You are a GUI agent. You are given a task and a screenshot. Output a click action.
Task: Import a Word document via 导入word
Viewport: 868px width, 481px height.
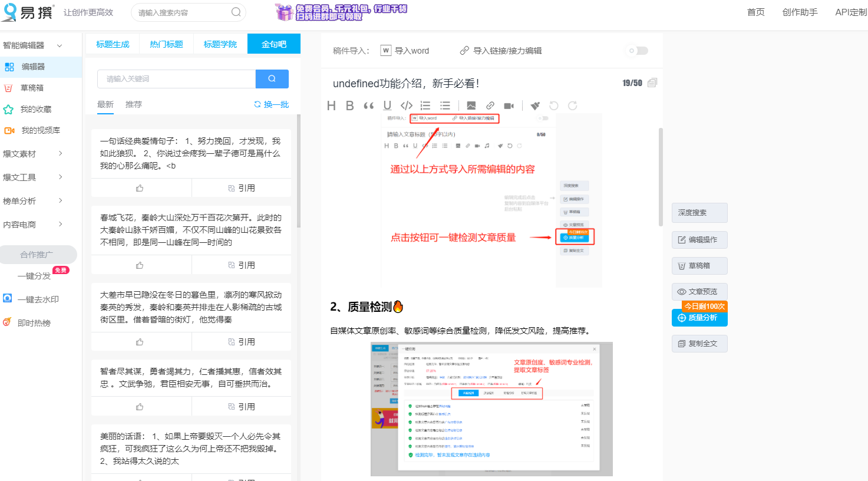(405, 51)
